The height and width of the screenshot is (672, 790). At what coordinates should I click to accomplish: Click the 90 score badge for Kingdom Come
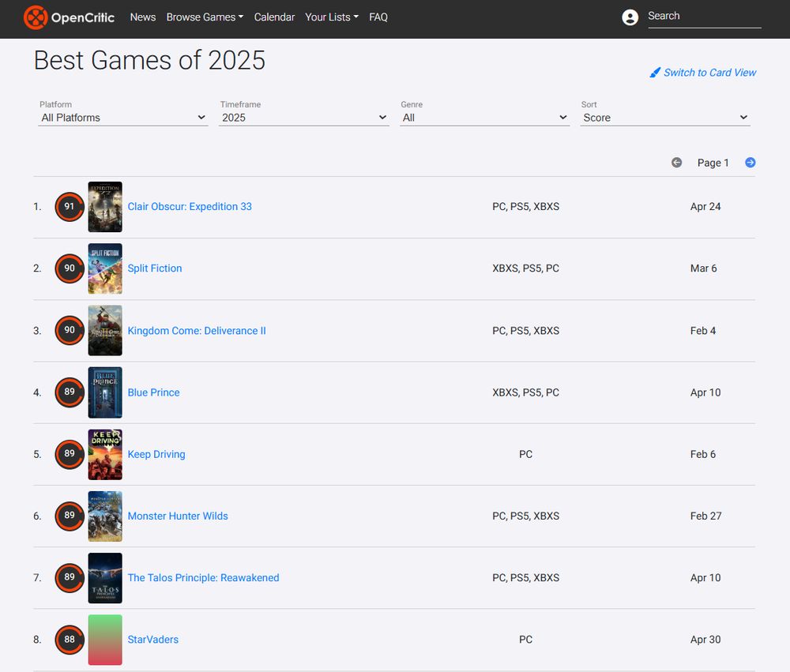point(70,330)
